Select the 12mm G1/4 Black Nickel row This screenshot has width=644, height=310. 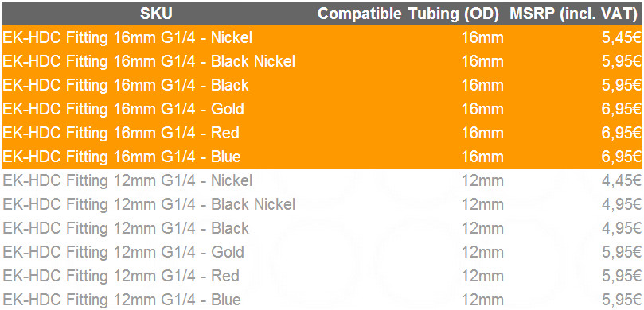pos(322,204)
